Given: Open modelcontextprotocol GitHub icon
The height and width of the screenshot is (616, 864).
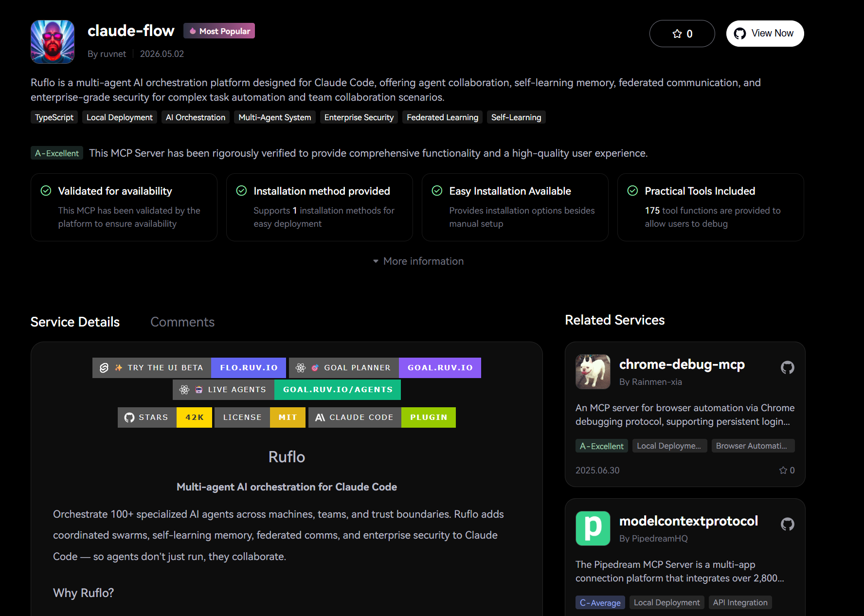Looking at the screenshot, I should 788,524.
